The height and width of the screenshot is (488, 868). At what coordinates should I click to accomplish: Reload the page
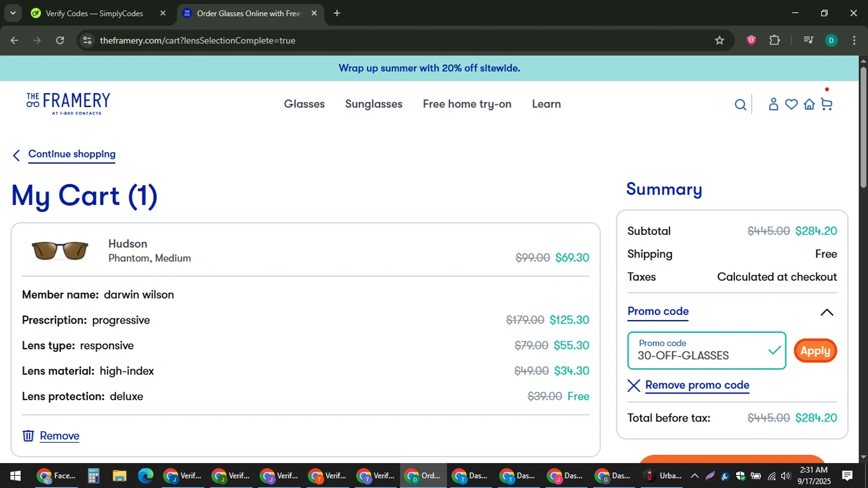click(60, 41)
